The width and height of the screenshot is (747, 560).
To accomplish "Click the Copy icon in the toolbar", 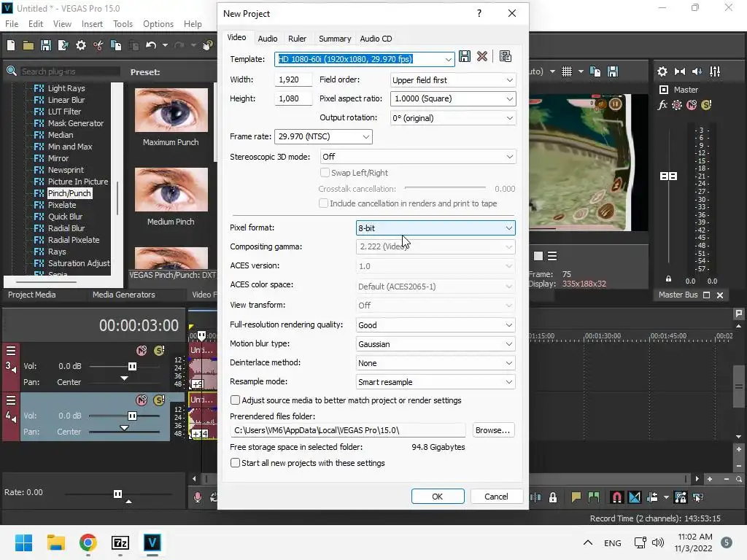I will coord(116,45).
